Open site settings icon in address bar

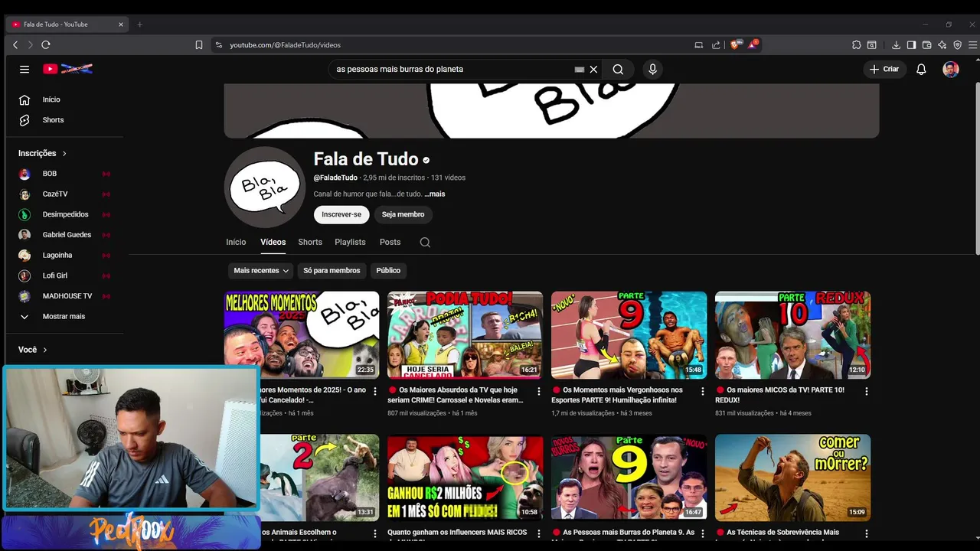(219, 45)
